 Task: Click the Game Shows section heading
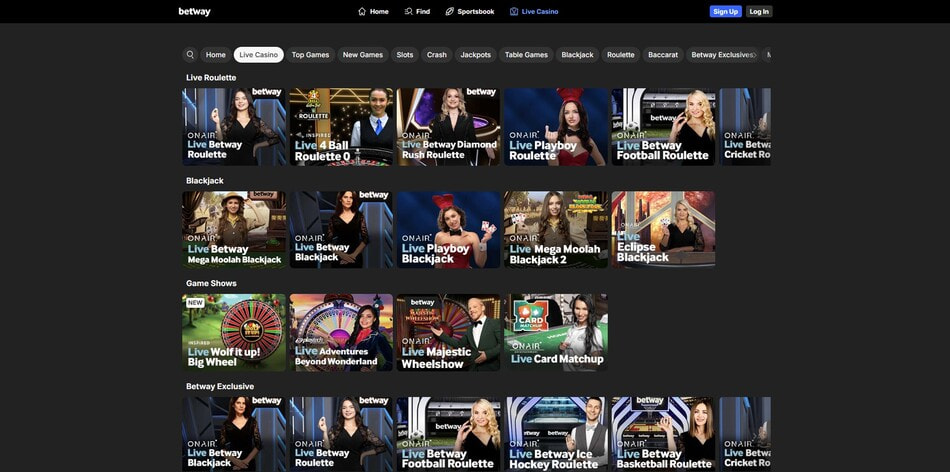pos(211,283)
